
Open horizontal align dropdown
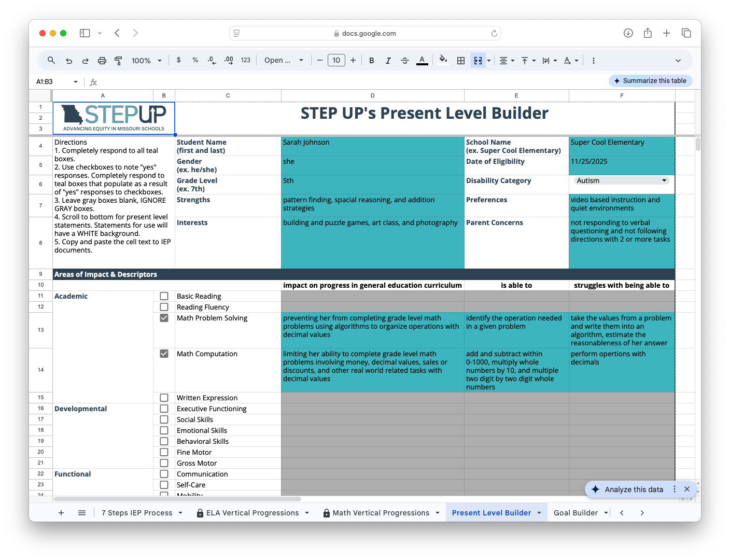click(507, 61)
